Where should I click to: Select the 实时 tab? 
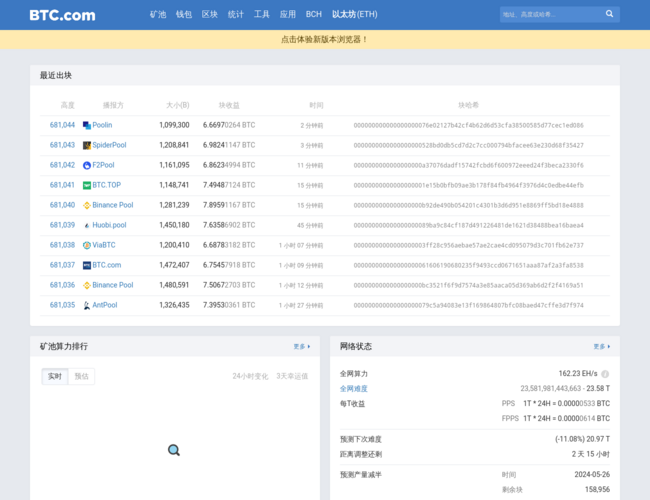pyautogui.click(x=55, y=376)
